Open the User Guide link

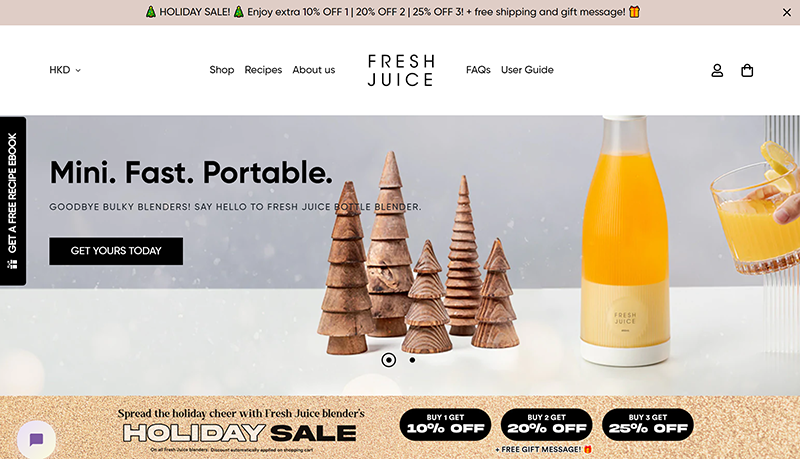(527, 70)
